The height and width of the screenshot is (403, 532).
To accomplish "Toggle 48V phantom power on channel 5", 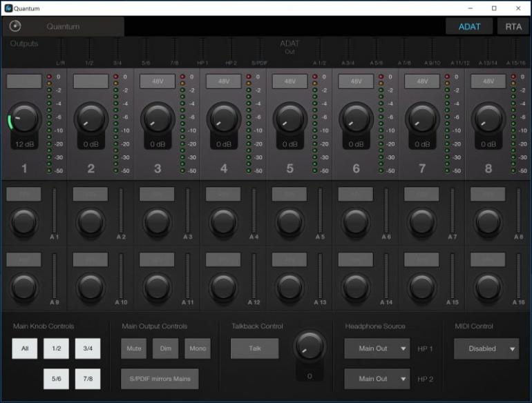I will 289,81.
